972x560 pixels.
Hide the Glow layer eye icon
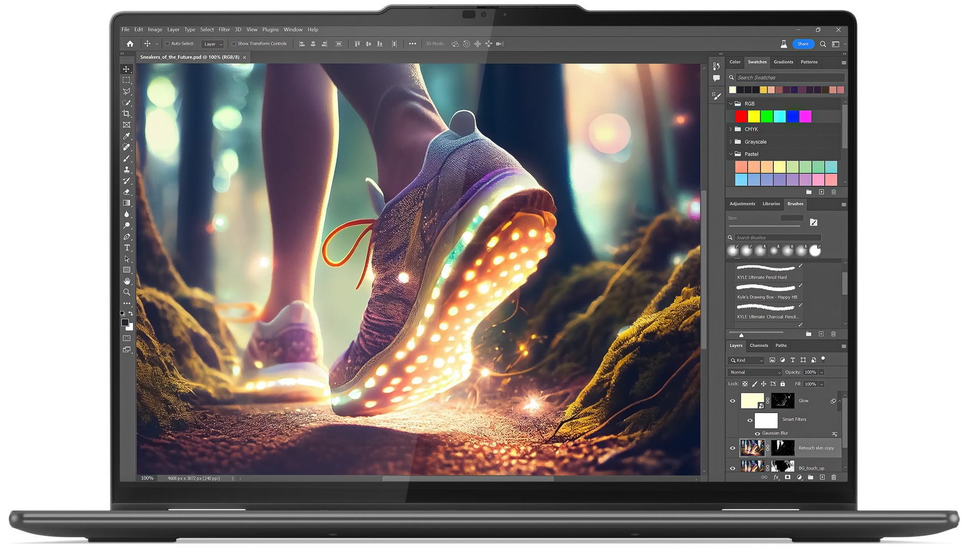(733, 401)
